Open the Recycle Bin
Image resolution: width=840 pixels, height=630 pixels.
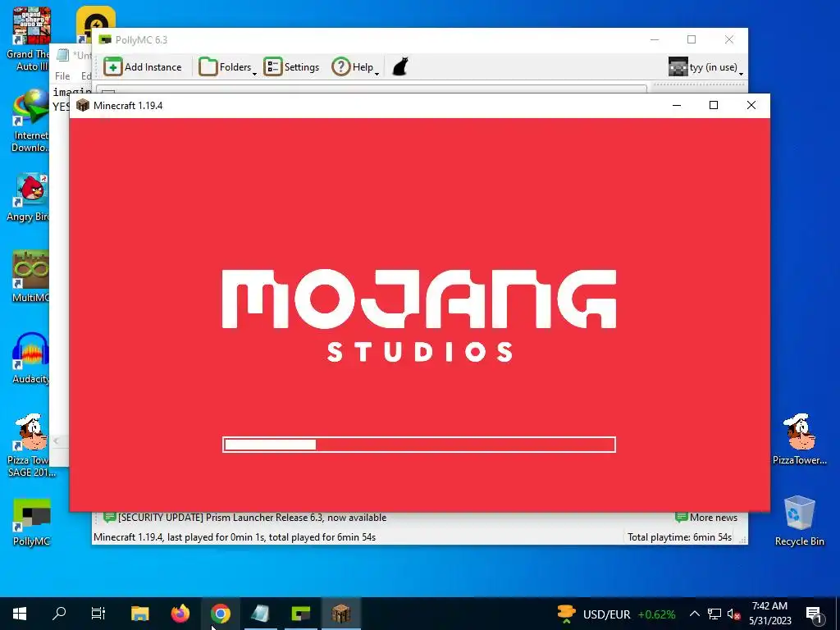[799, 521]
